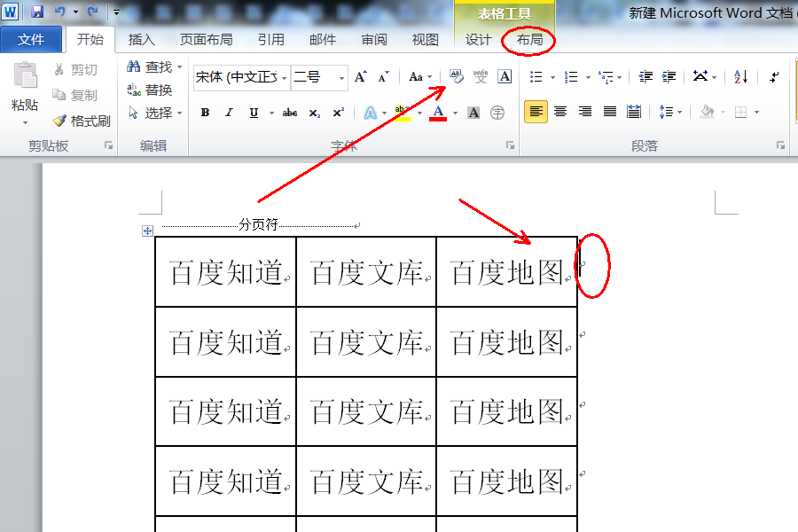Redo the last action

pos(92,12)
